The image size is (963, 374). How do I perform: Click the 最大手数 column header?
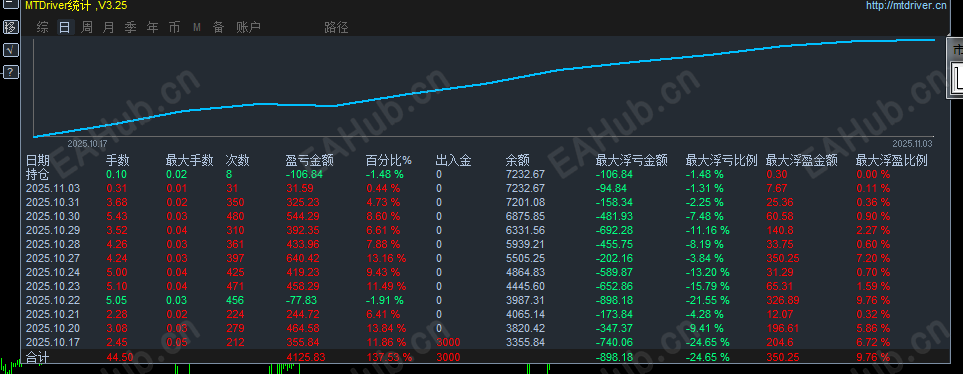[190, 161]
